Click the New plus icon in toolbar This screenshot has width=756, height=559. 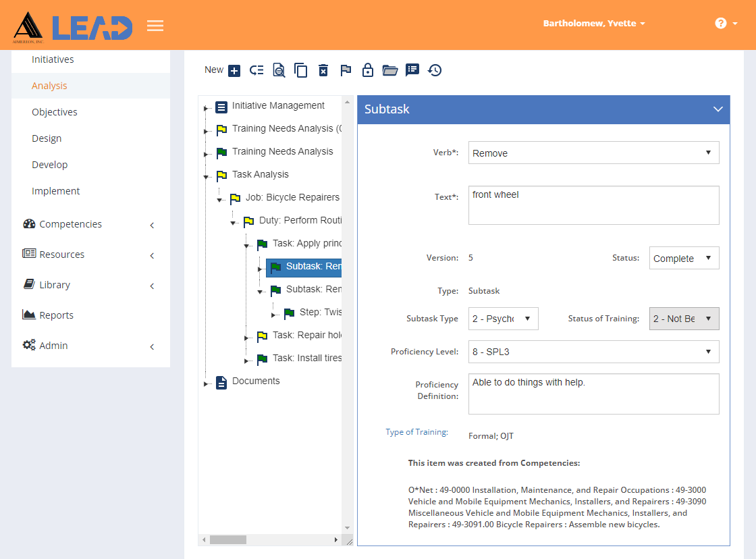point(234,70)
